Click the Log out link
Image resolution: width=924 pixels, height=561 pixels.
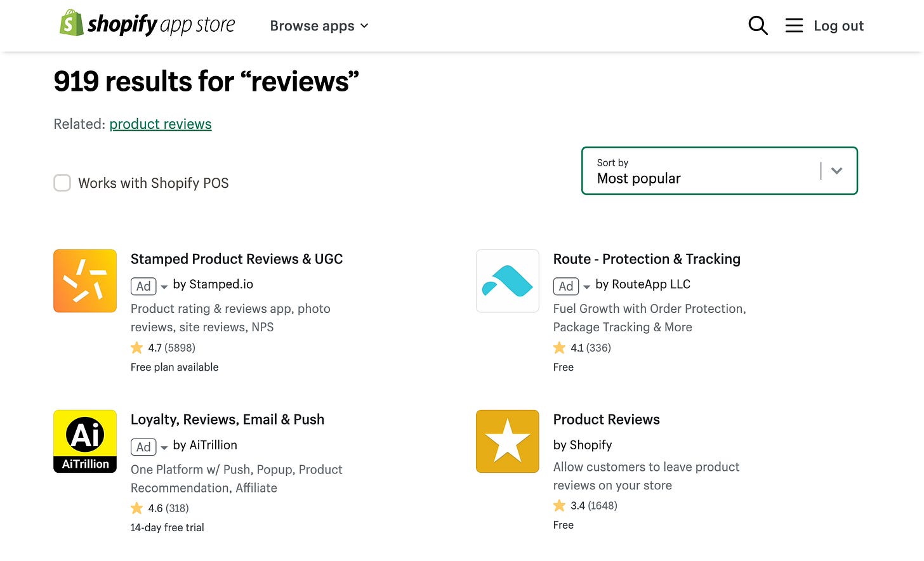point(838,26)
